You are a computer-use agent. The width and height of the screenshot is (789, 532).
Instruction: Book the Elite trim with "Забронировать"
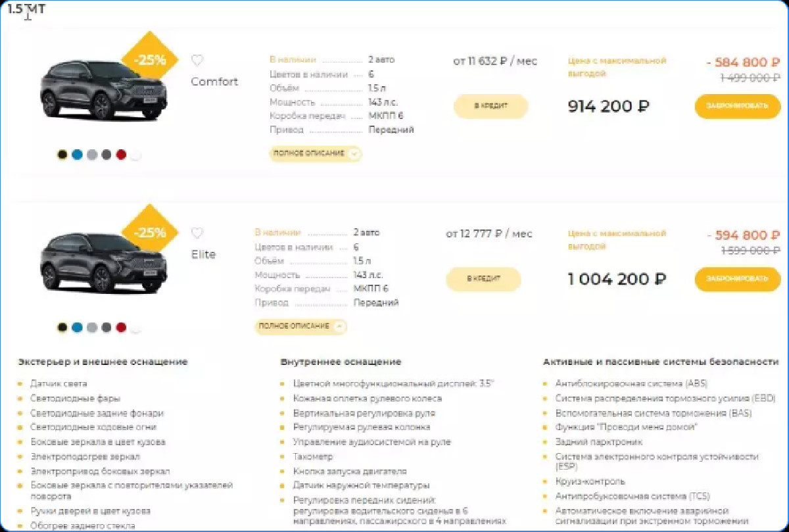[738, 279]
